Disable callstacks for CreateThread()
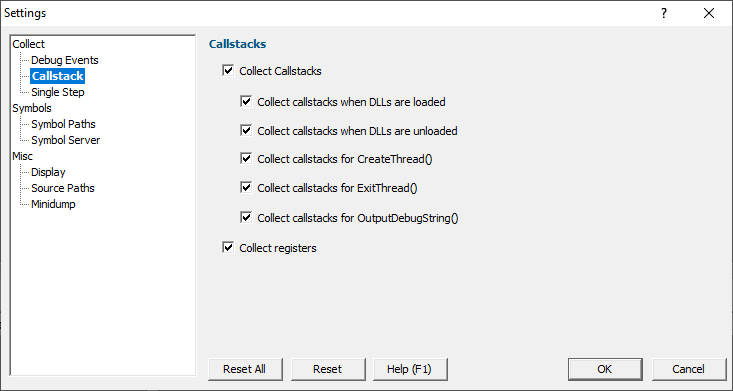The width and height of the screenshot is (733, 391). click(x=246, y=159)
